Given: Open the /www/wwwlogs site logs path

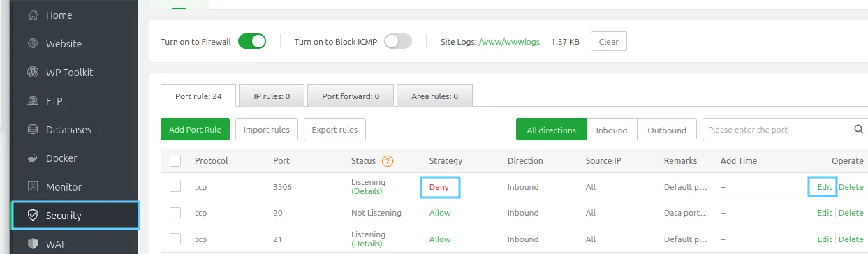Looking at the screenshot, I should click(x=509, y=42).
